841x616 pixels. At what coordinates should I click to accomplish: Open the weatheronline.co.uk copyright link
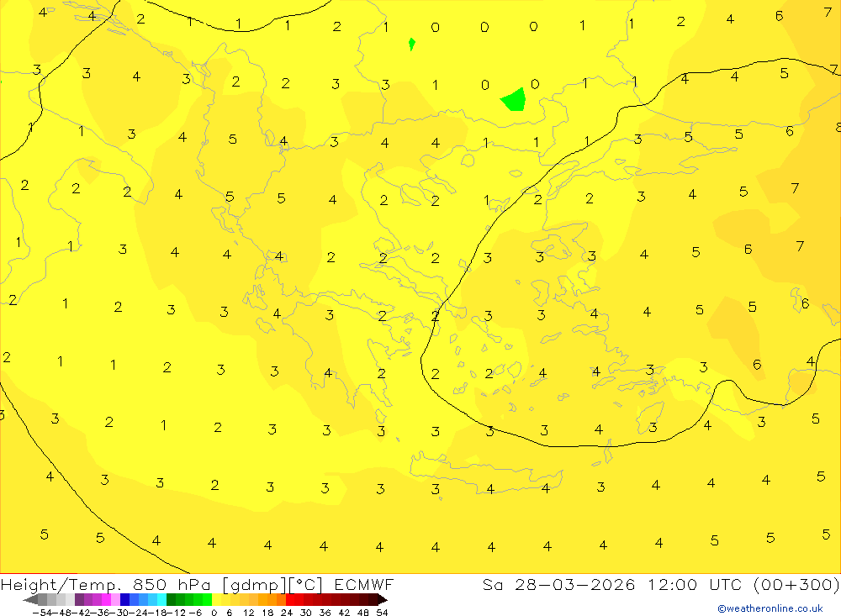[770, 608]
